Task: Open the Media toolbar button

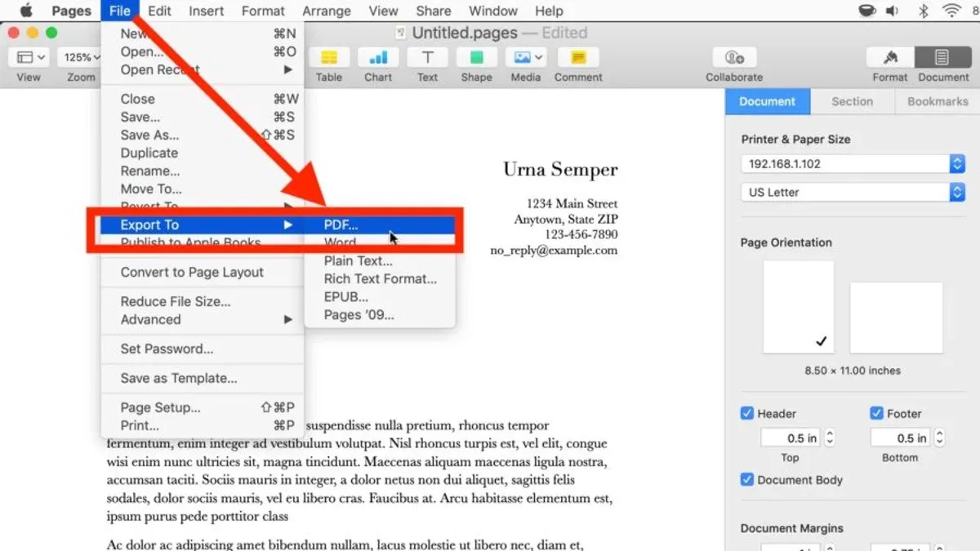Action: [x=525, y=57]
